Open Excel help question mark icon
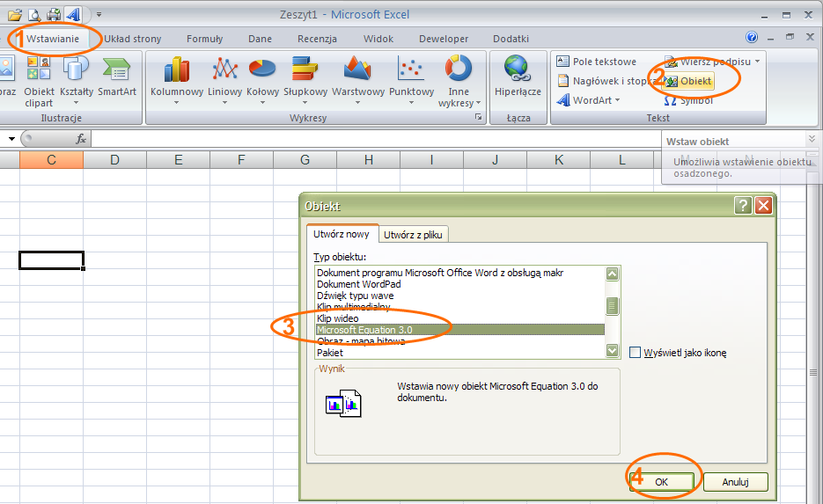This screenshot has width=823, height=504. point(752,37)
